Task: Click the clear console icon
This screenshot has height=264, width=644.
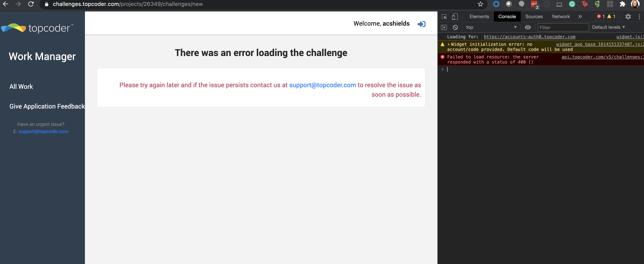Action: tap(455, 27)
